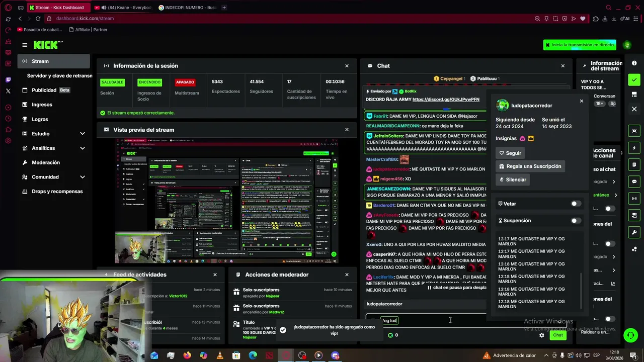Open the Discord icon in taskbar
Screen dimensions: 644x362
pyautogui.click(x=335, y=355)
